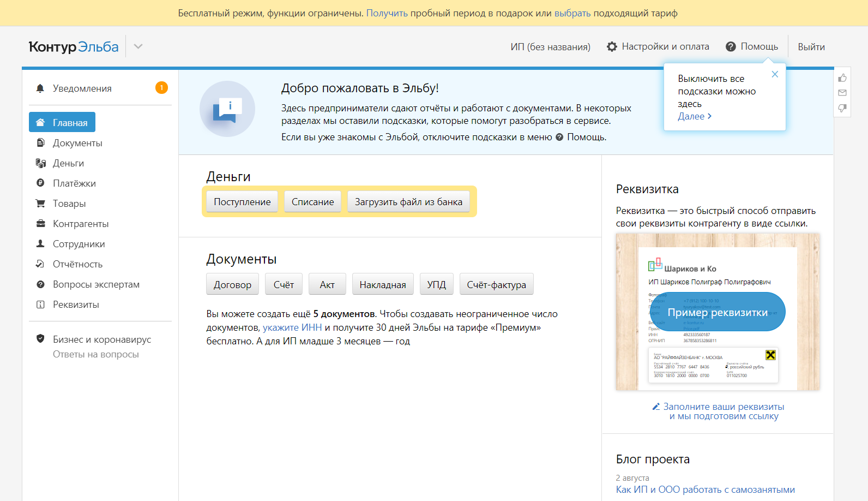Screen dimensions: 868x501
Task: Click the Отчётность sidebar icon
Action: tap(40, 264)
